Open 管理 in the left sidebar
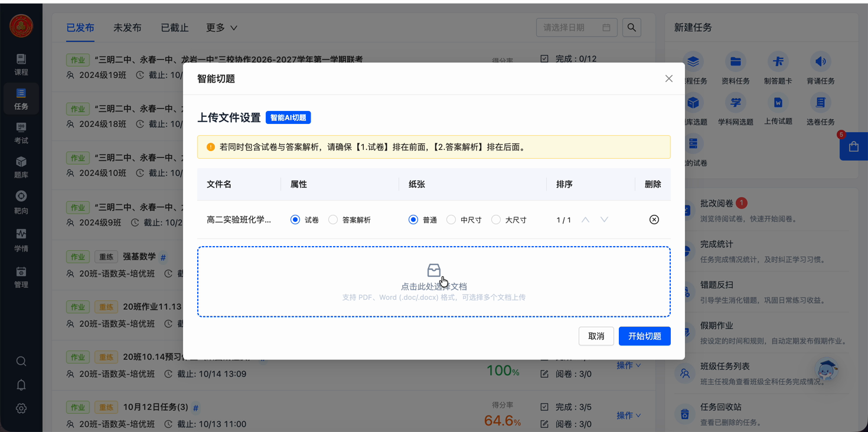 pos(21,277)
